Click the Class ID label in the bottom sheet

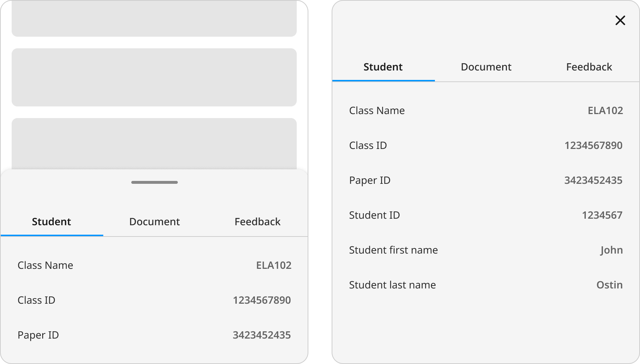coord(36,300)
